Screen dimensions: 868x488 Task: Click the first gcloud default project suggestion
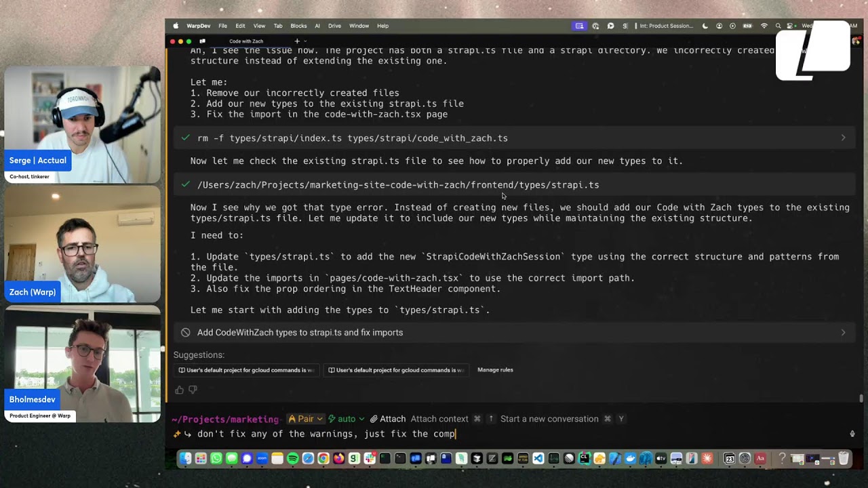(246, 370)
